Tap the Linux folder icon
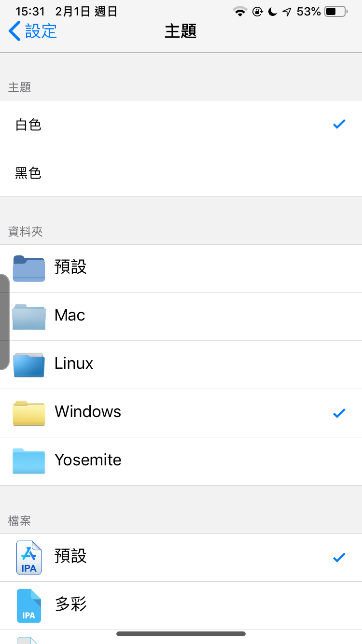This screenshot has height=644, width=362. (x=29, y=365)
